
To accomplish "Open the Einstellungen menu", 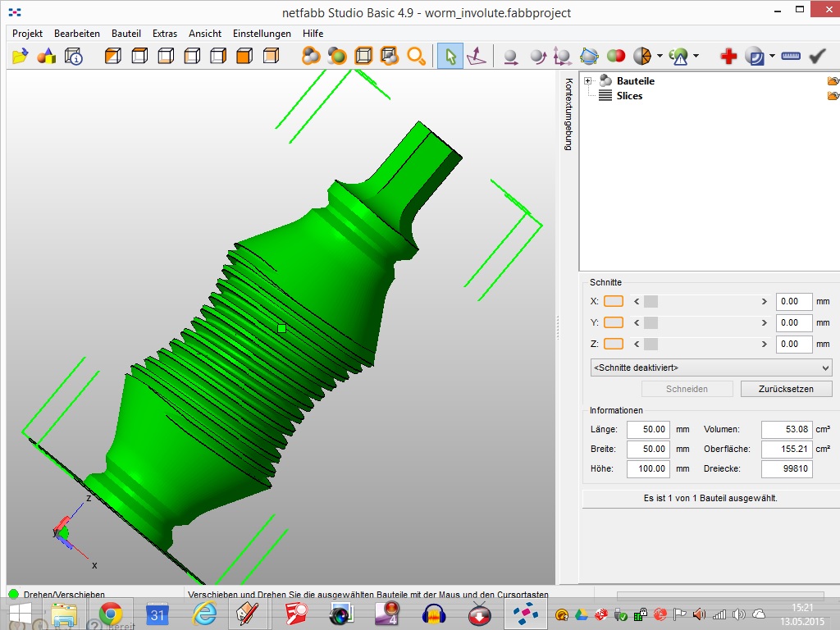I will click(x=262, y=34).
